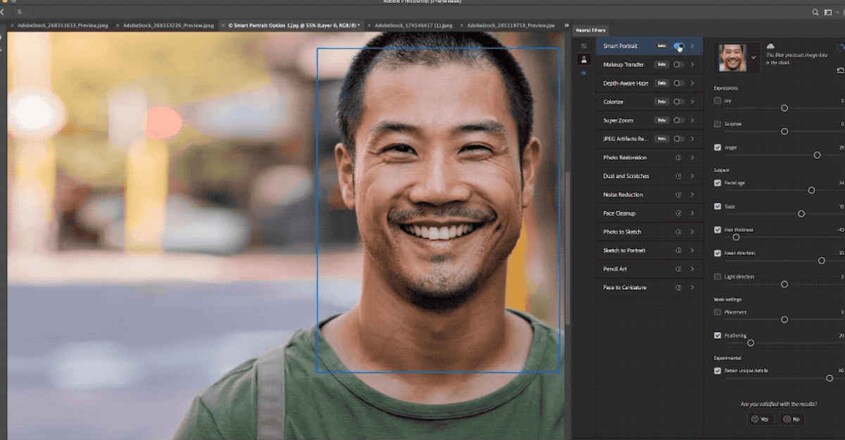Select the blue dot category icon in sidebar
This screenshot has width=845, height=440.
tap(584, 73)
